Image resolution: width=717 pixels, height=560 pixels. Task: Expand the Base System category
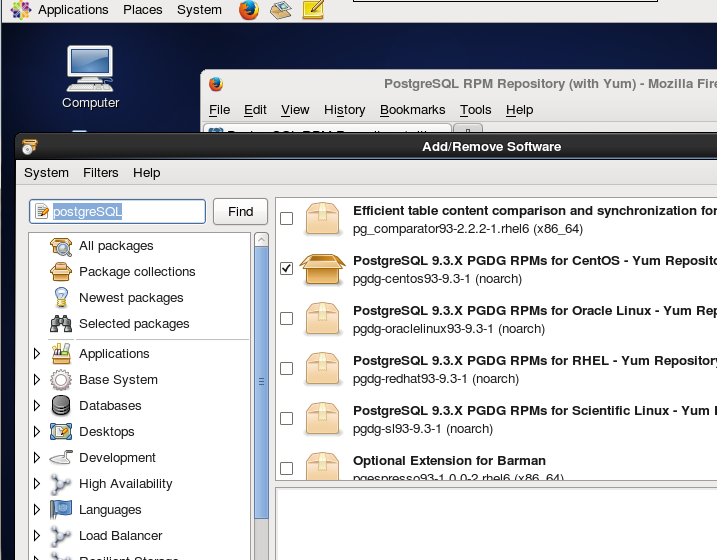(x=37, y=379)
